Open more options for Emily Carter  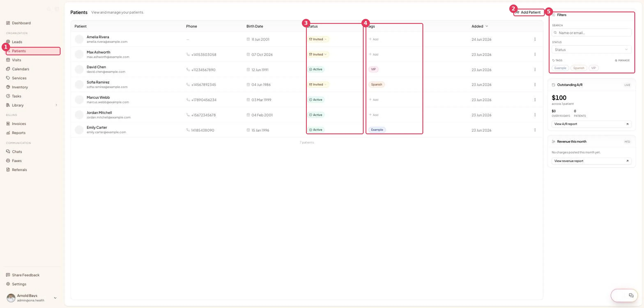tap(535, 130)
